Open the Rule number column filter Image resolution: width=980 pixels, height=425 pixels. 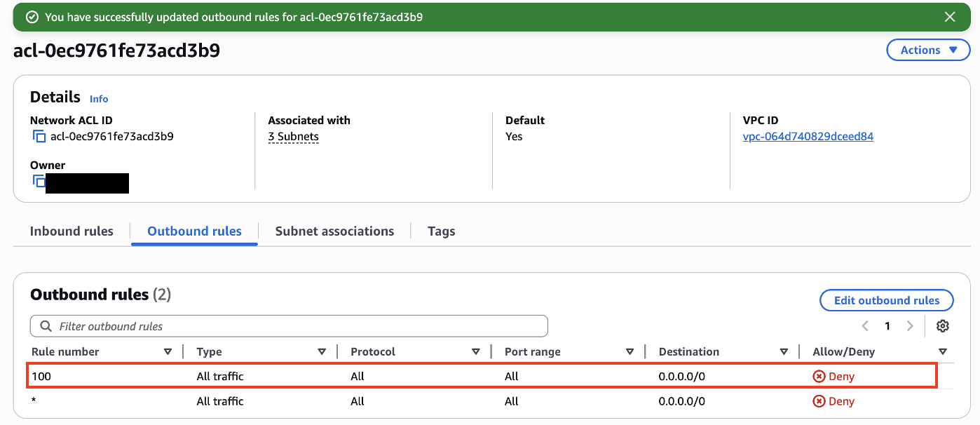point(168,351)
